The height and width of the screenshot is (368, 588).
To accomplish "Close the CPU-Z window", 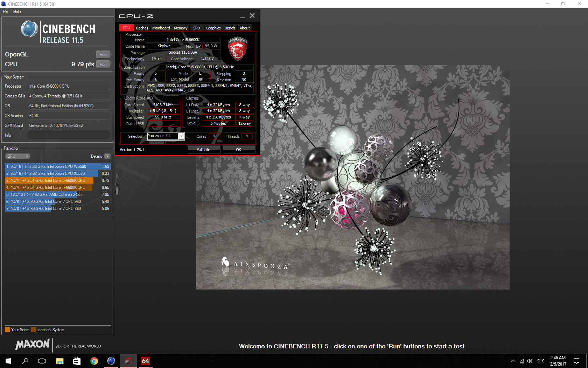I will [x=252, y=16].
